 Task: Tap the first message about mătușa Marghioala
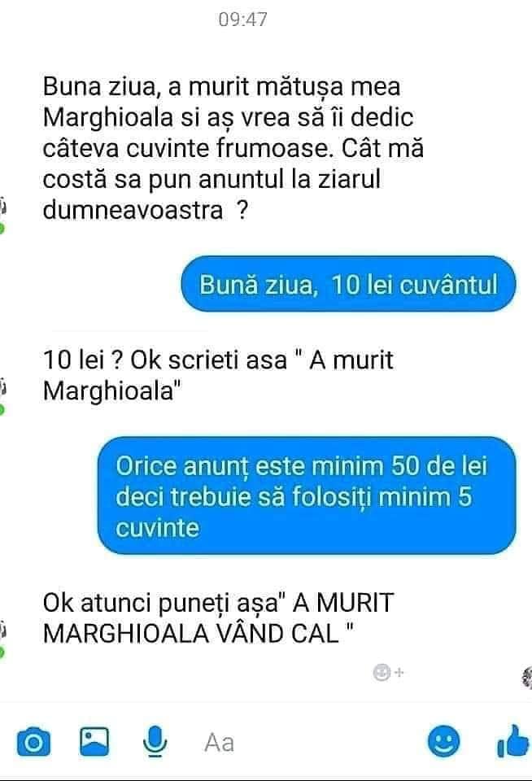(233, 148)
